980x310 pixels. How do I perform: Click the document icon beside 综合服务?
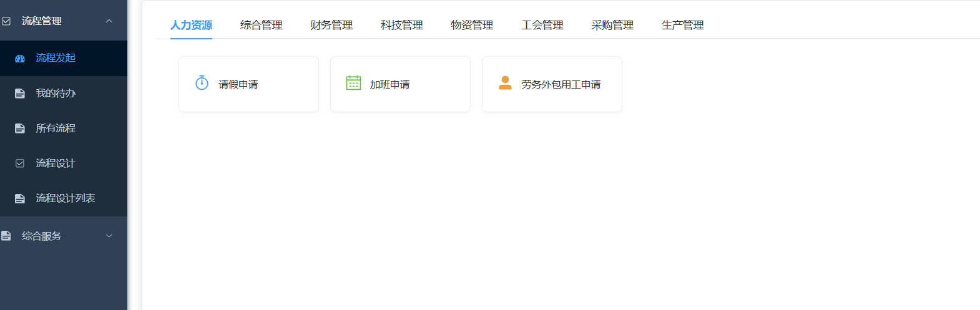6,236
